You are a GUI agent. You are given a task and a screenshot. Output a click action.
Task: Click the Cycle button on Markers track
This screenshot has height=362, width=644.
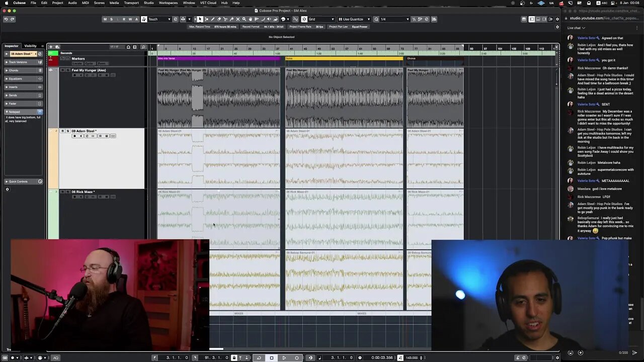[90, 63]
